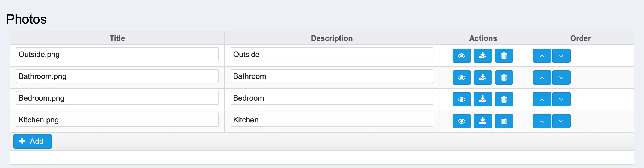Trash the Bathroom.png photo
644x168 pixels.
pyautogui.click(x=504, y=77)
